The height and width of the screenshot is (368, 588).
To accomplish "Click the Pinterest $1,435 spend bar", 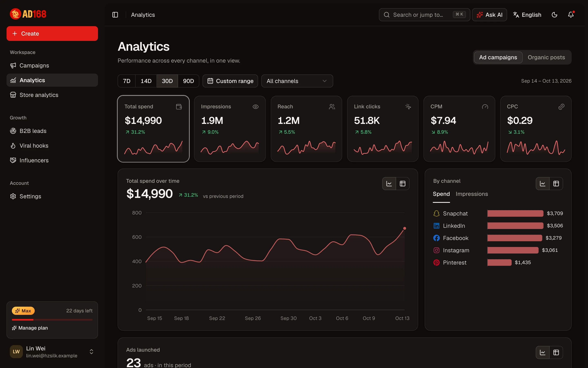I will pyautogui.click(x=499, y=263).
